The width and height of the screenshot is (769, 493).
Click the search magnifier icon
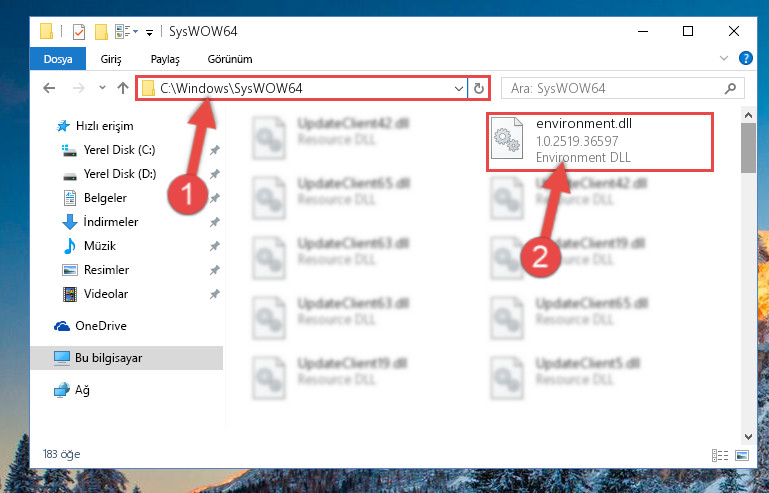pyautogui.click(x=730, y=88)
